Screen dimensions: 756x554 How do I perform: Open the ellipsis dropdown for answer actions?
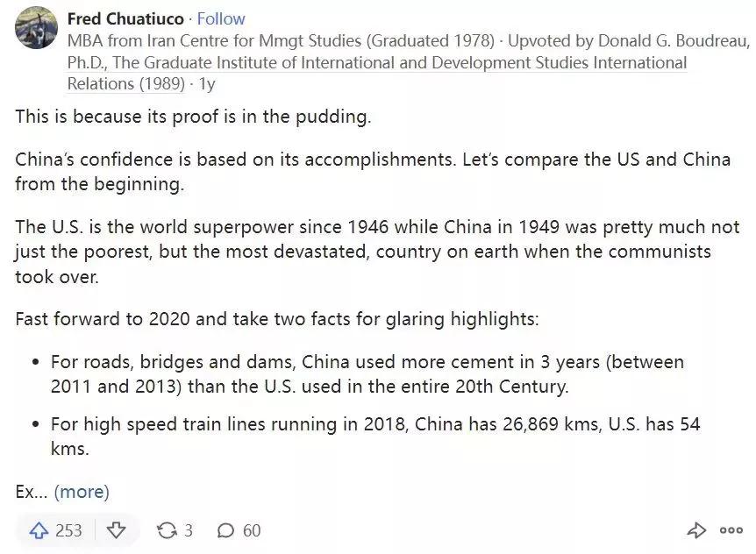click(x=731, y=530)
